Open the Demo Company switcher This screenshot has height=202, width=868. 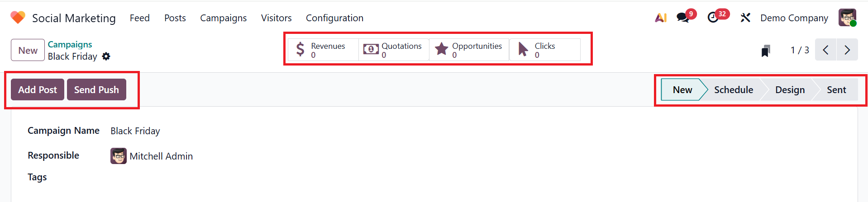pos(794,18)
